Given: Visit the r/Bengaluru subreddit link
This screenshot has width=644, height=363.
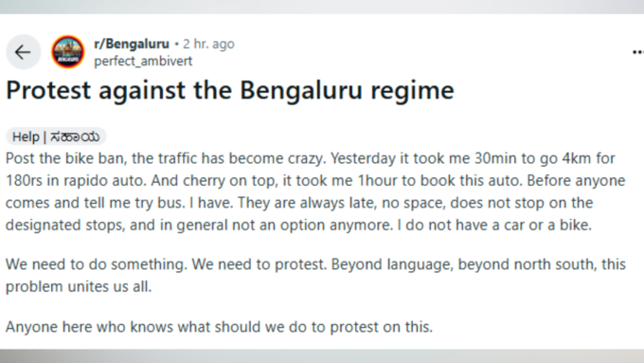Looking at the screenshot, I should pos(132,44).
